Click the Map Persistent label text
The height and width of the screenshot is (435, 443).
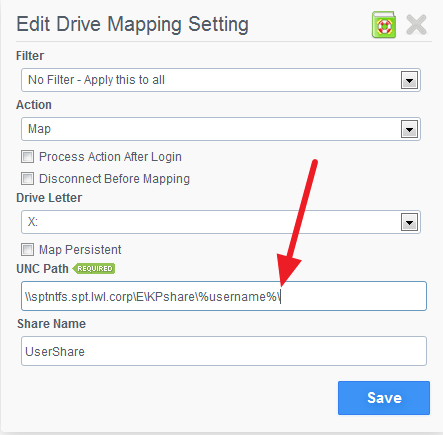point(80,250)
